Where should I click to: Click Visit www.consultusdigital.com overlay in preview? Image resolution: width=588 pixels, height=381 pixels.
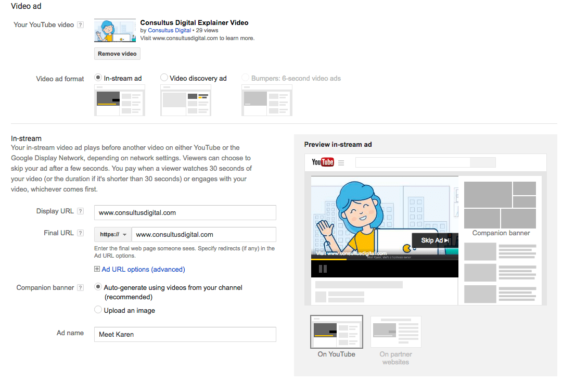click(x=351, y=253)
